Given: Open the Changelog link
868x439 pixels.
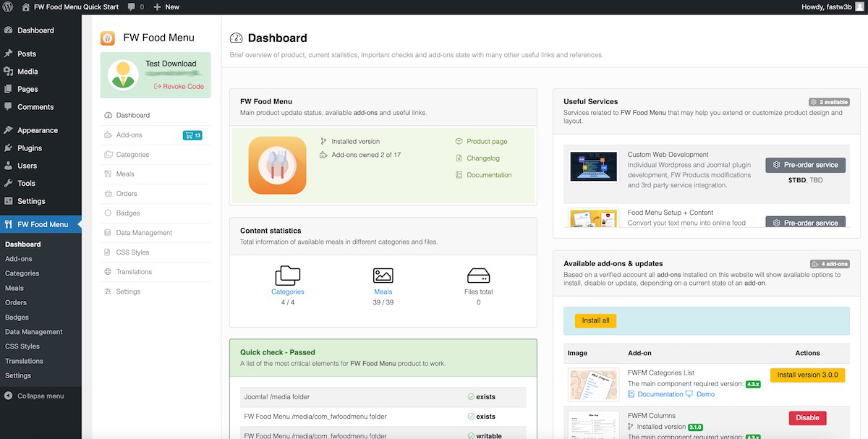Looking at the screenshot, I should click(482, 158).
